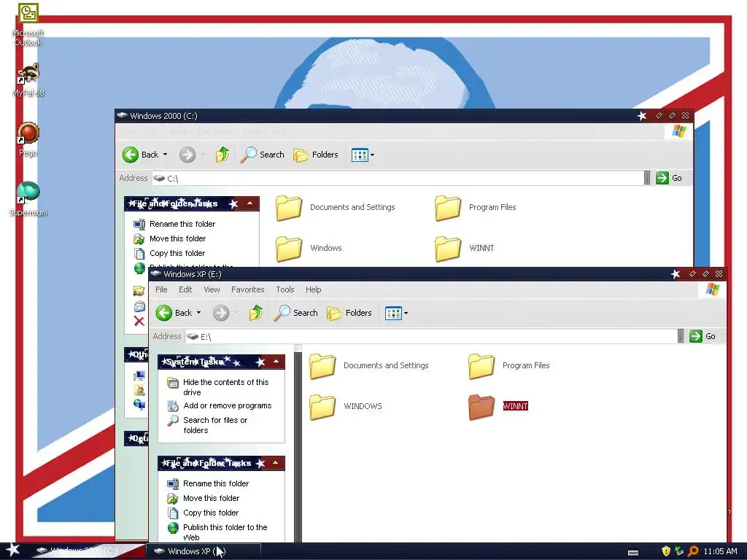Select Program Files folder on C: drive
This screenshot has height=560, width=747.
pyautogui.click(x=476, y=207)
